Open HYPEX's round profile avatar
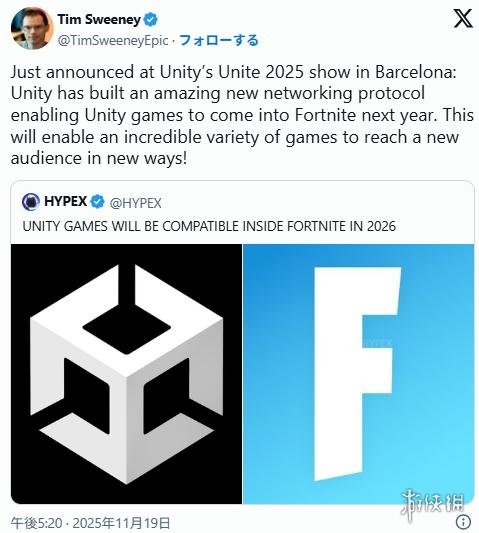This screenshot has height=533, width=479. pos(31,202)
